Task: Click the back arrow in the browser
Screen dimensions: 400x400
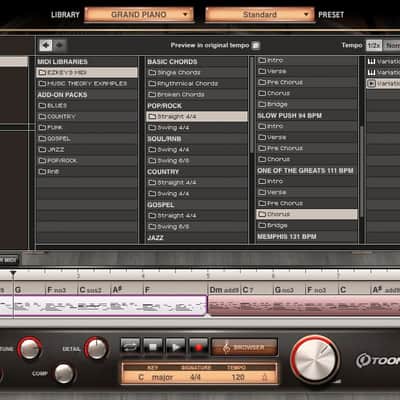Action: click(46, 45)
